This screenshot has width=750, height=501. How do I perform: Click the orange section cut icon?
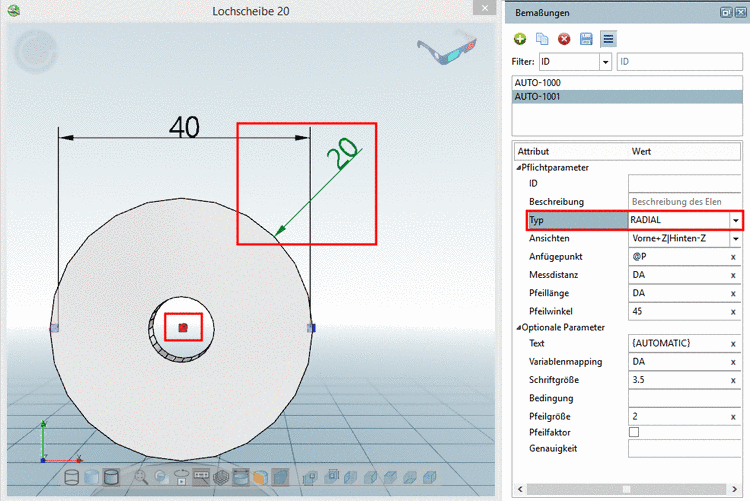pos(261,477)
